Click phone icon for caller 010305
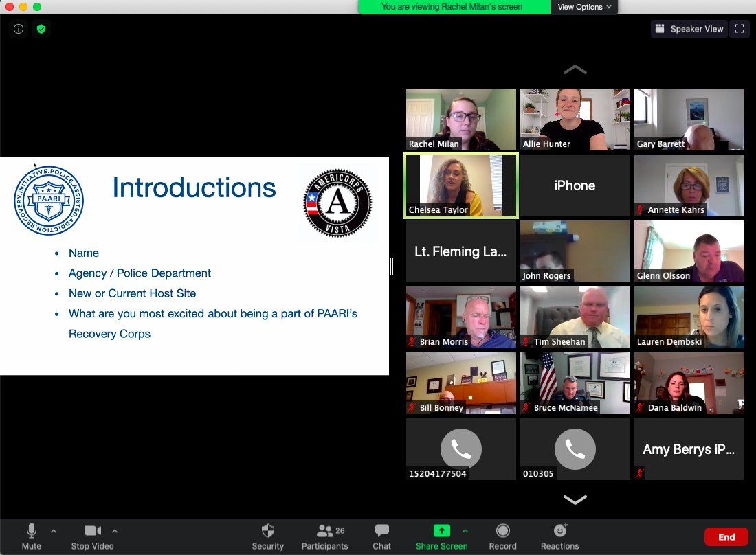756x555 pixels. click(575, 449)
